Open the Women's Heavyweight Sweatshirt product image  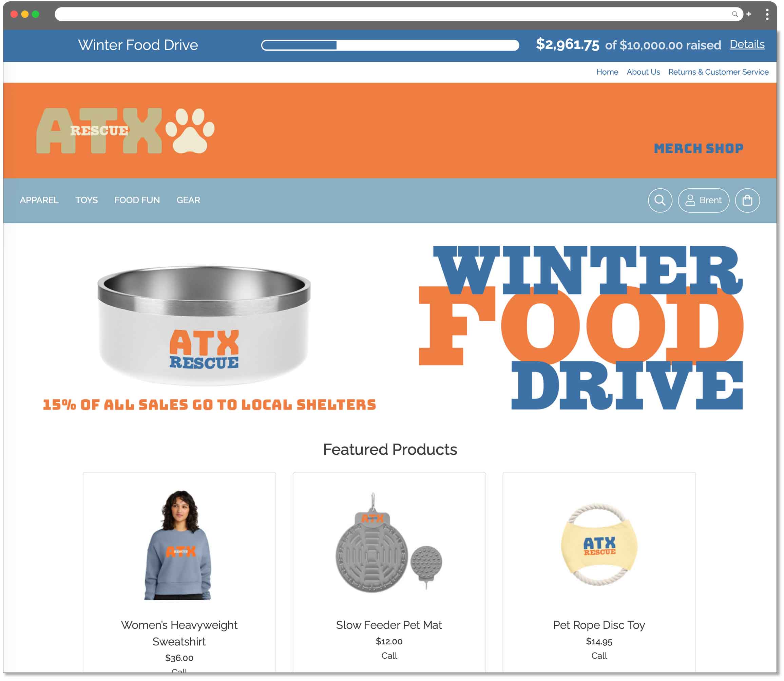coord(179,545)
